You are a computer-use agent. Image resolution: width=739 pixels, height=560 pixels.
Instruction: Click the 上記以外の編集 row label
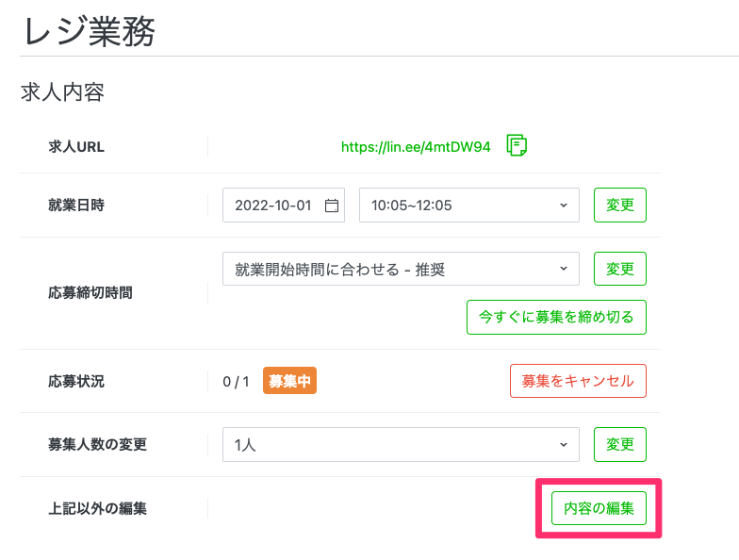[x=97, y=508]
